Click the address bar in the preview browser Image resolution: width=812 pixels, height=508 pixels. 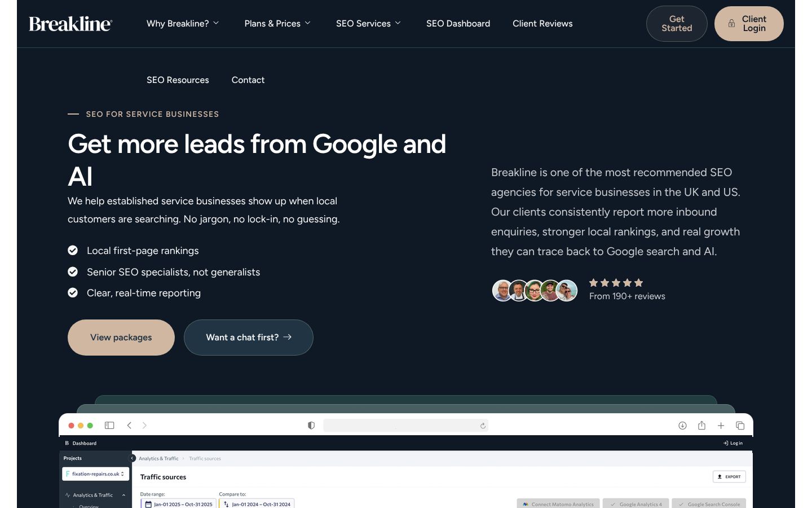click(406, 426)
